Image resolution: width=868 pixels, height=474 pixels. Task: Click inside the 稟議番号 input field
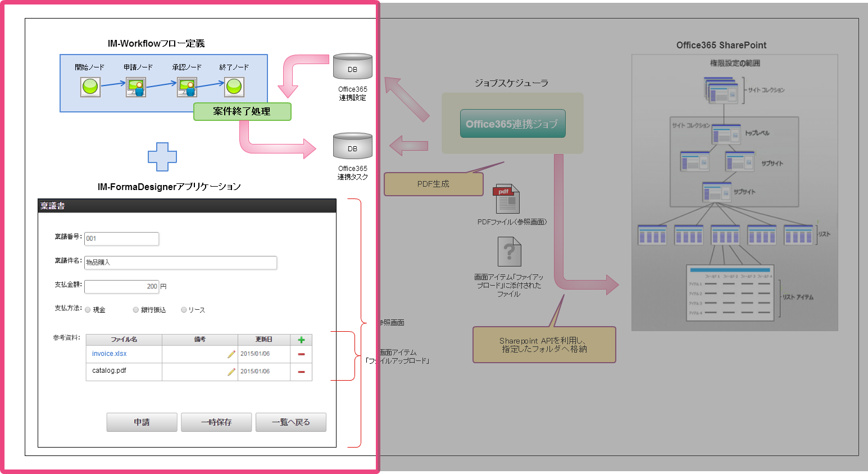pyautogui.click(x=121, y=238)
